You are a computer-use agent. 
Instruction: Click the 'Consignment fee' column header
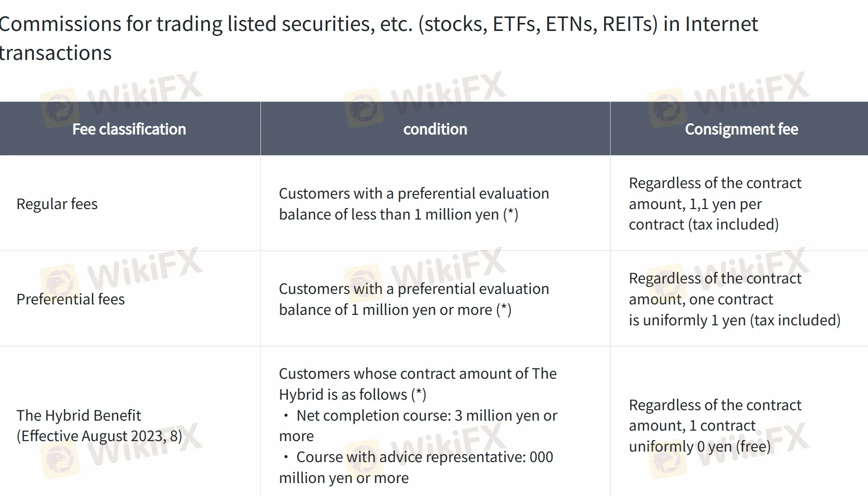741,129
